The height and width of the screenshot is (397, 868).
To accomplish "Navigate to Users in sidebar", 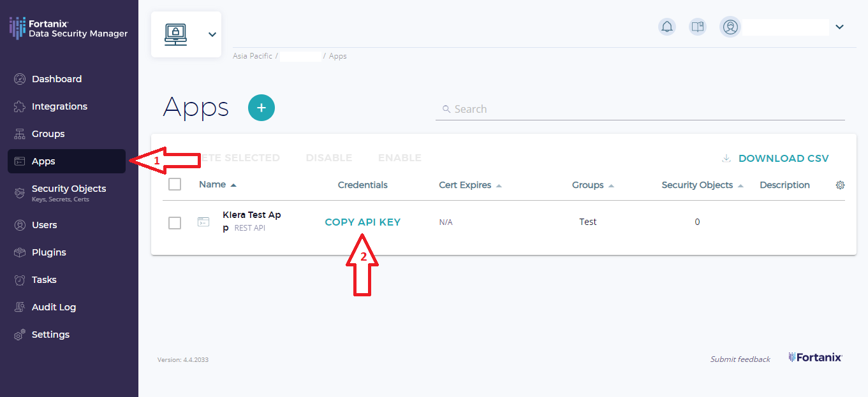I will [x=45, y=225].
